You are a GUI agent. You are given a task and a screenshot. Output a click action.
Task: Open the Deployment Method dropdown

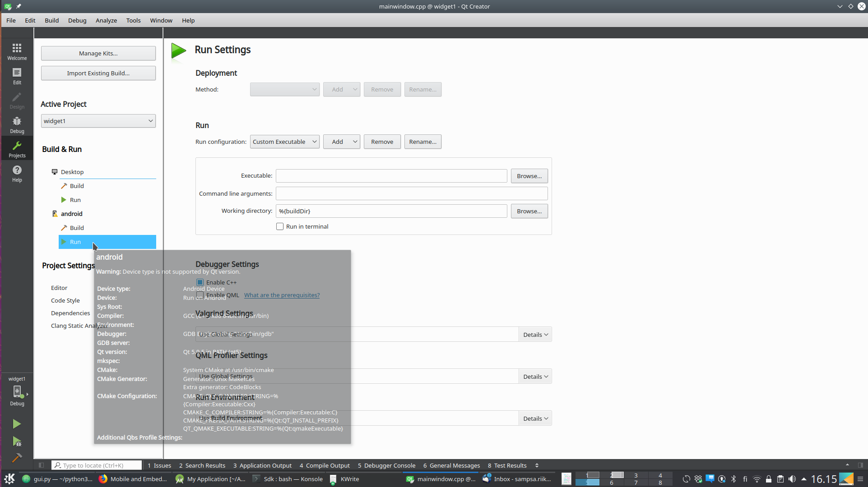coord(285,89)
